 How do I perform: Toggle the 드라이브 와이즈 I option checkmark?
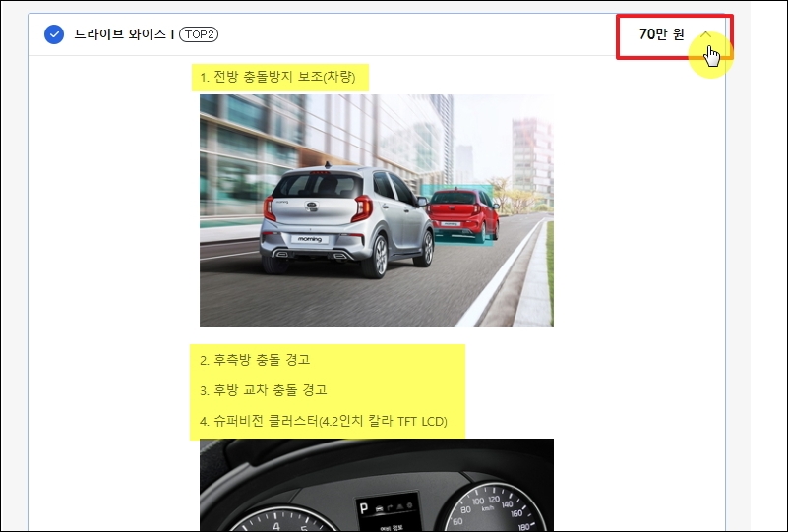[54, 34]
